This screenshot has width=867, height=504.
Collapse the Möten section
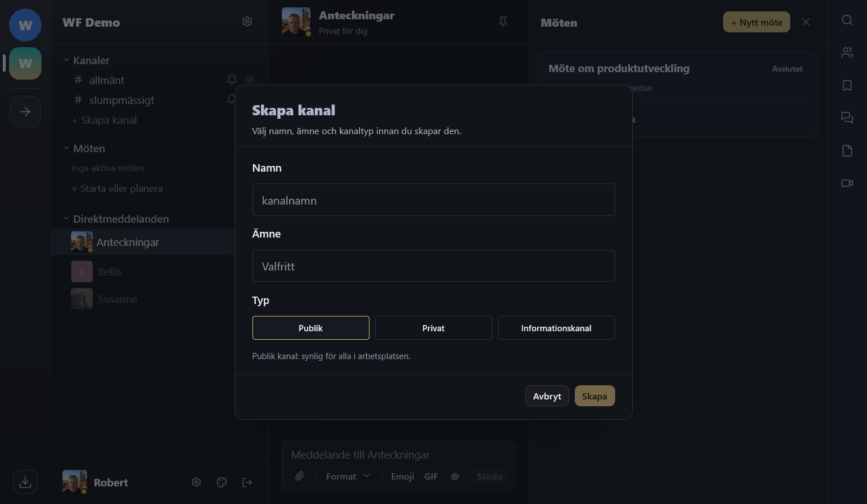pyautogui.click(x=67, y=148)
